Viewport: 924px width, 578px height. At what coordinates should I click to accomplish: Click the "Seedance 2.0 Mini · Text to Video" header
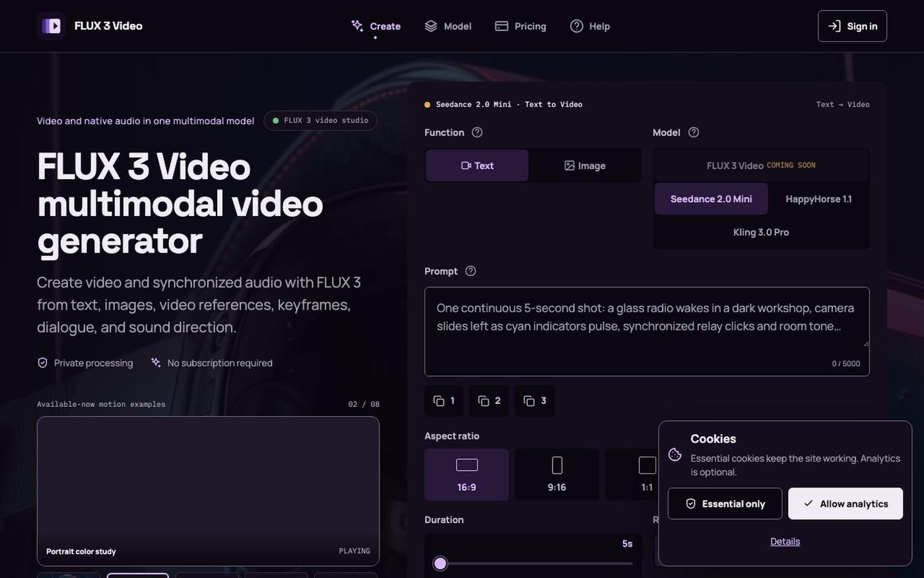509,104
